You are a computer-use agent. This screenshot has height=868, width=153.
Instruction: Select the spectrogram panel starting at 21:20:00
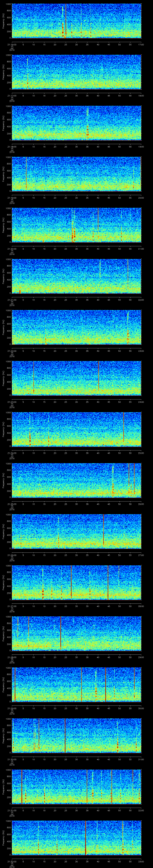pyautogui.click(x=76, y=225)
